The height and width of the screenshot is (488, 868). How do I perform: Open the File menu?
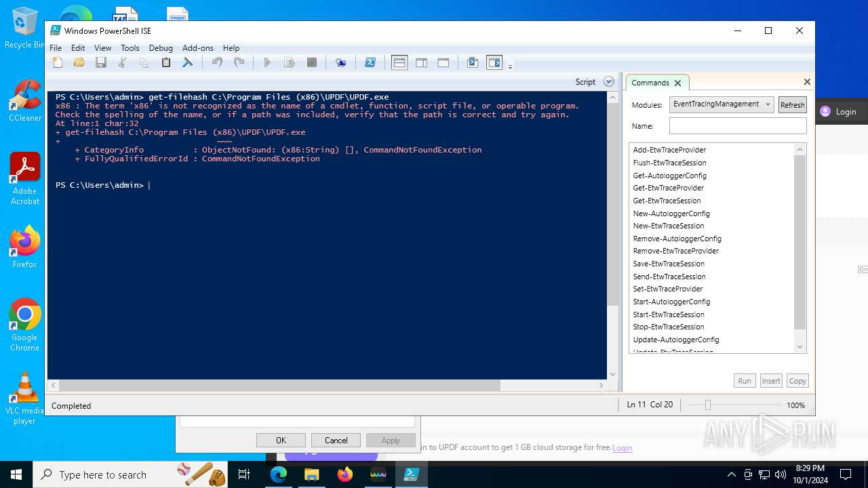click(56, 48)
